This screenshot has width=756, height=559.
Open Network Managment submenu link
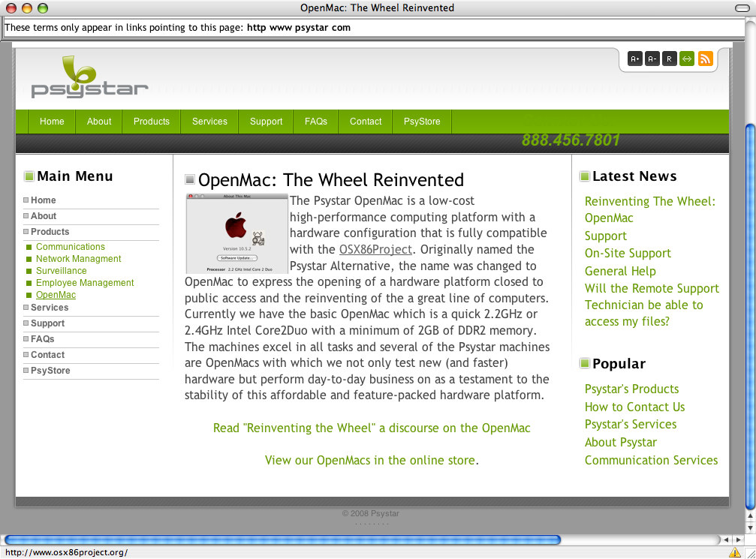(x=79, y=259)
